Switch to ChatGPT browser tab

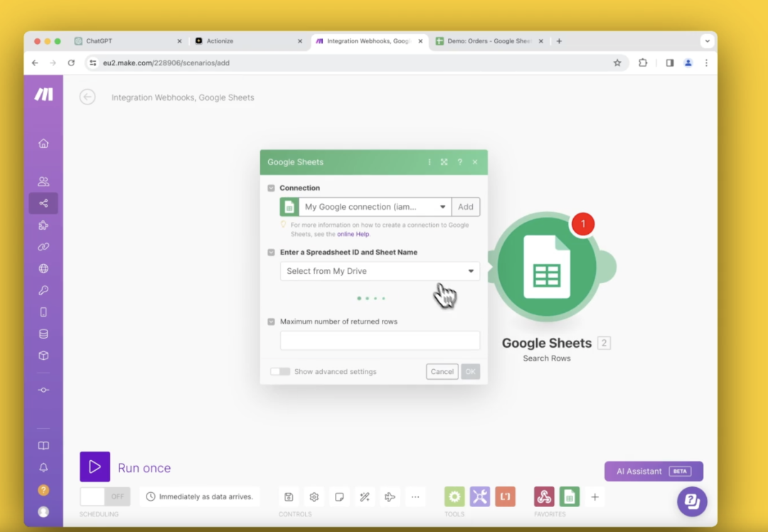128,41
